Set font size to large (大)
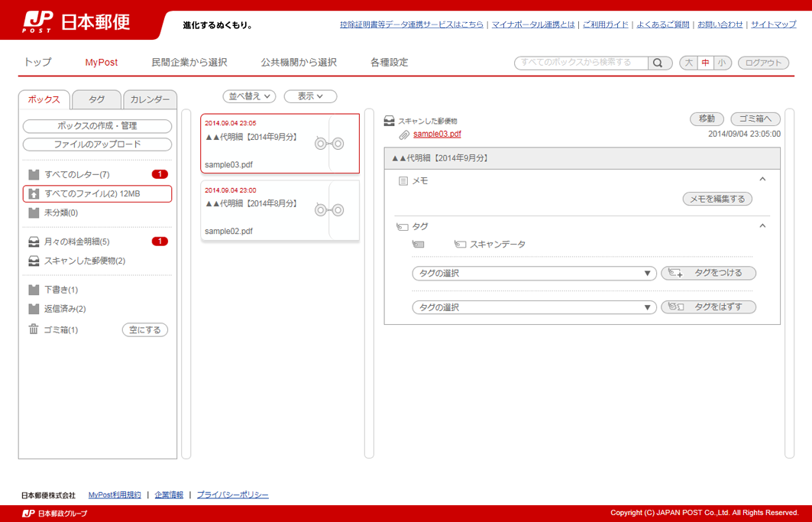This screenshot has width=812, height=522. tap(689, 63)
